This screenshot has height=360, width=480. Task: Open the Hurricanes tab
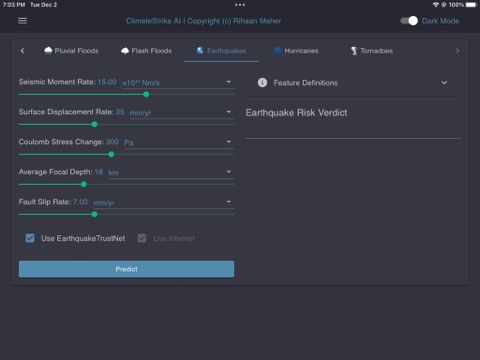point(296,51)
